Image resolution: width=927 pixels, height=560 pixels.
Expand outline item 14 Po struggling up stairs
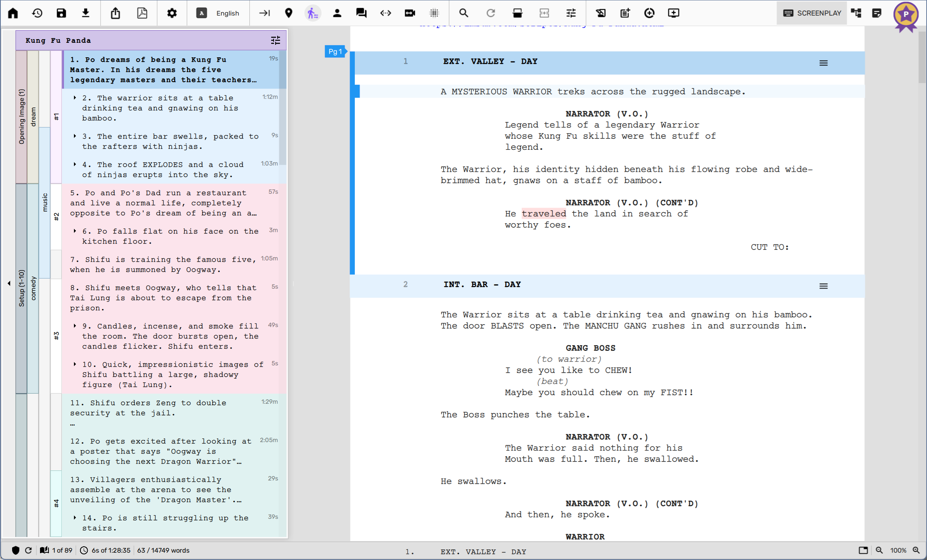point(75,518)
